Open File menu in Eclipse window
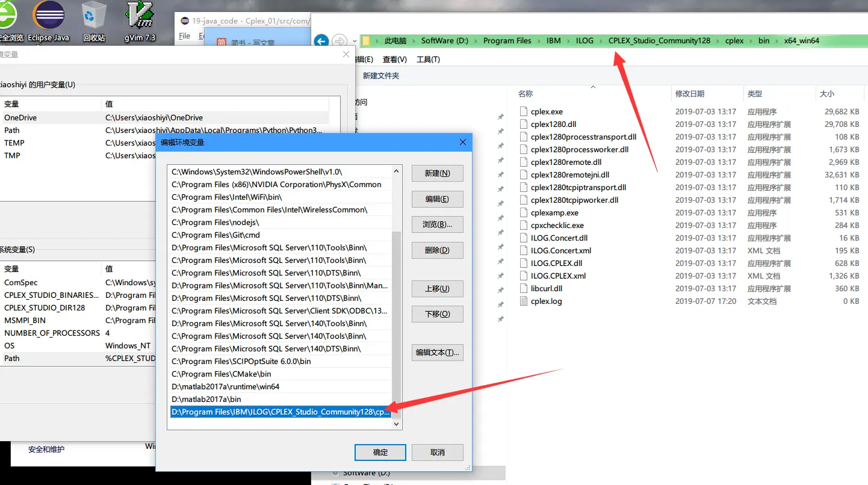The image size is (868, 485). [185, 36]
